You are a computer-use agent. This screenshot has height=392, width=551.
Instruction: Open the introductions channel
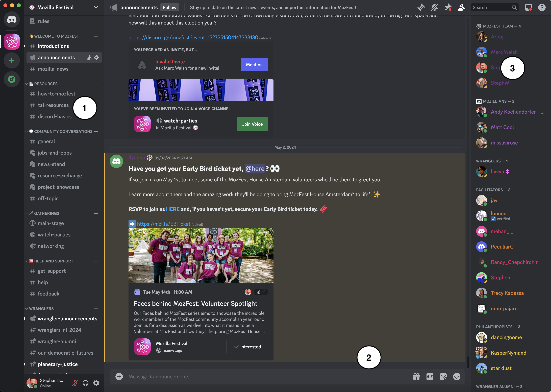pos(64,46)
